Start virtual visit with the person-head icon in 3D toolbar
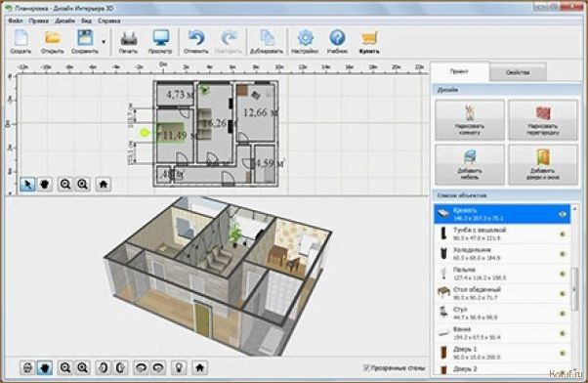588x383 pixels. coord(27,367)
